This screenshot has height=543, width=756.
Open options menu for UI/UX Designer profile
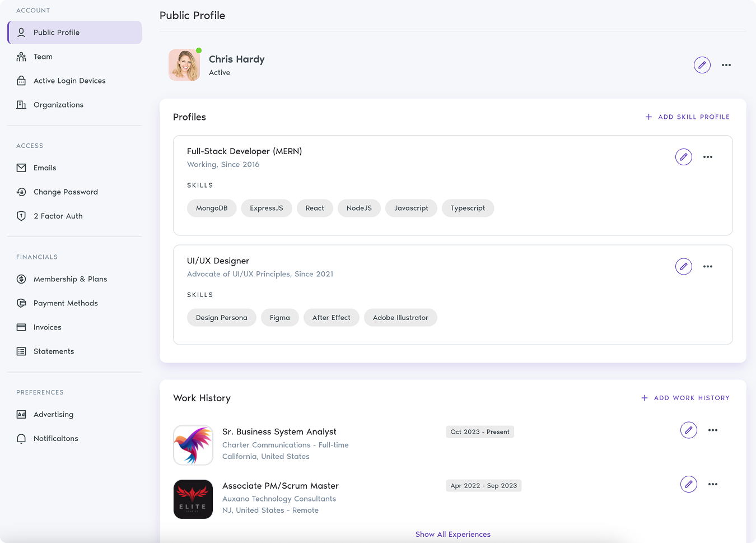708,266
